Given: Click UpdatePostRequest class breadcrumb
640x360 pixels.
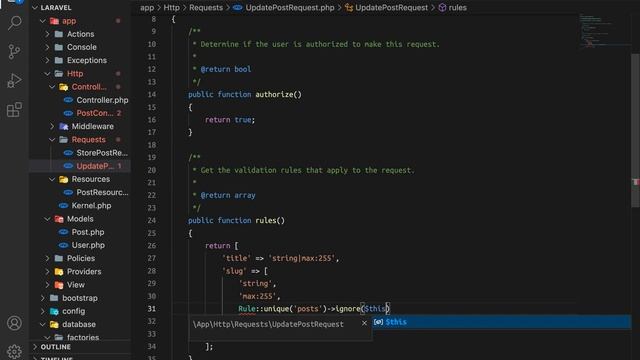Looking at the screenshot, I should [x=391, y=8].
